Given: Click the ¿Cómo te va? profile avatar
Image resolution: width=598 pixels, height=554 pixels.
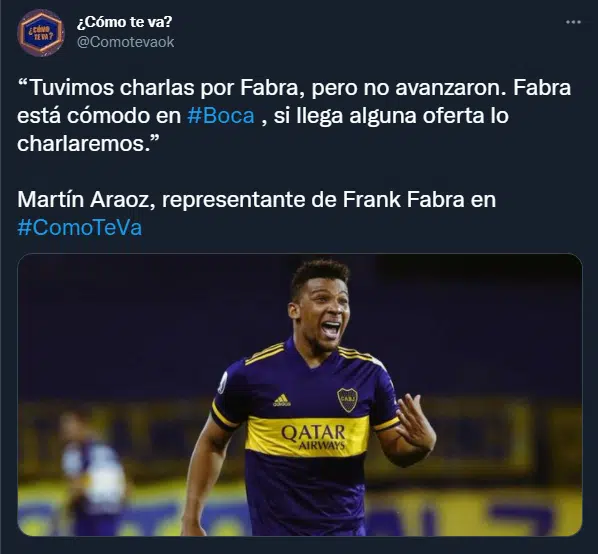Looking at the screenshot, I should pyautogui.click(x=40, y=33).
